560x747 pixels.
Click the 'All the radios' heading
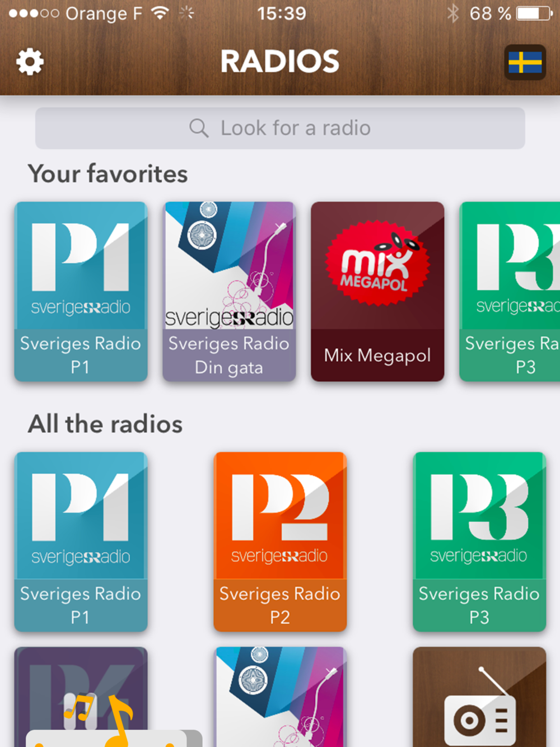105,424
